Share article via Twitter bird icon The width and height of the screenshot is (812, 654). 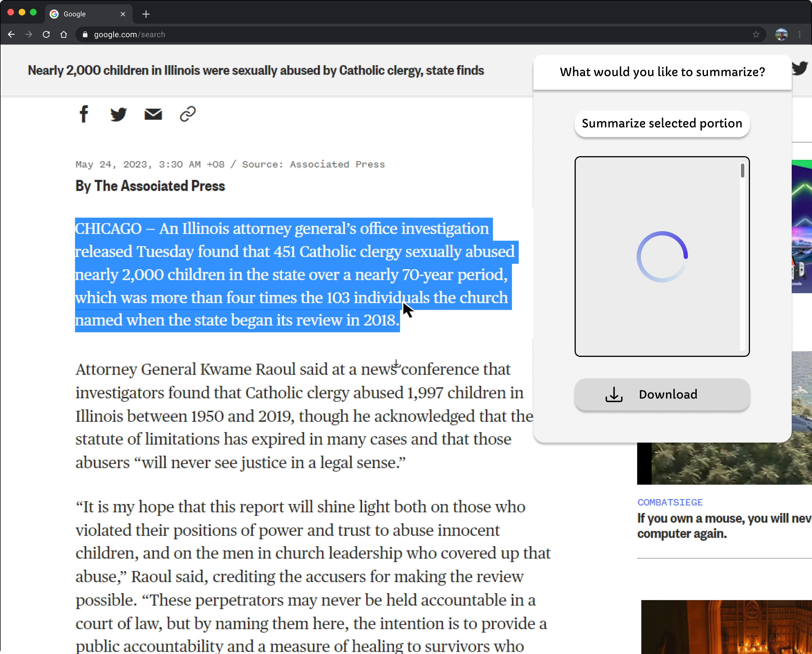[118, 114]
